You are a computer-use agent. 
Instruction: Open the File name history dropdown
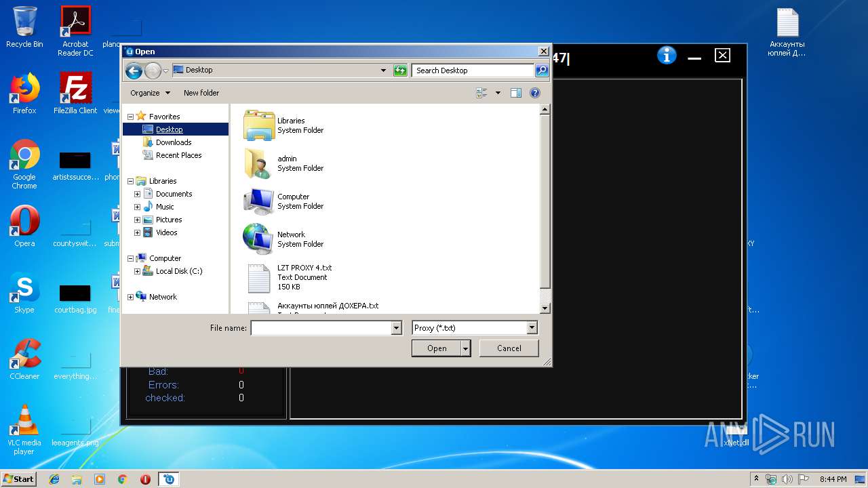396,328
